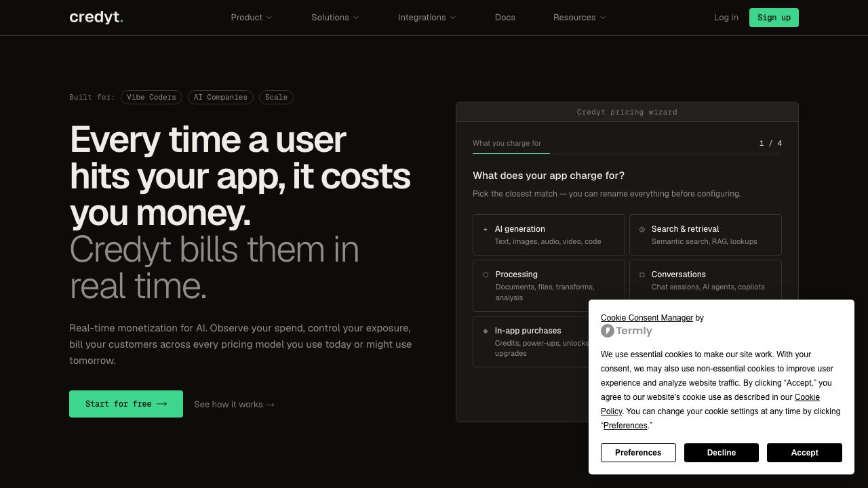Click the 'Built for:' label

[x=92, y=97]
